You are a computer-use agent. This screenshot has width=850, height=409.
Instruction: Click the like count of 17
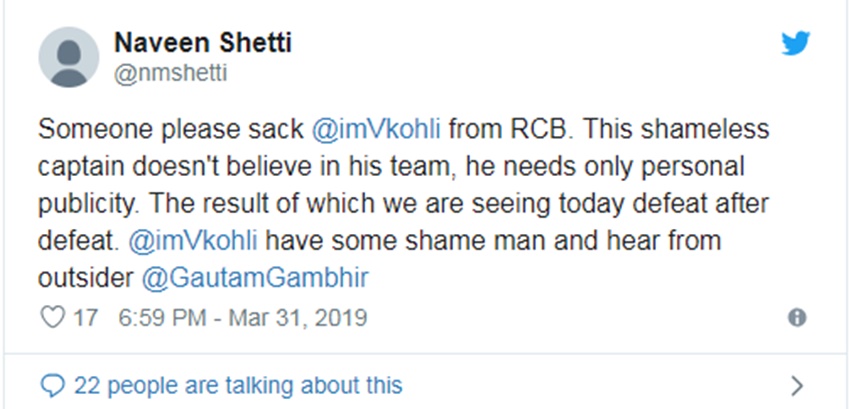click(86, 318)
